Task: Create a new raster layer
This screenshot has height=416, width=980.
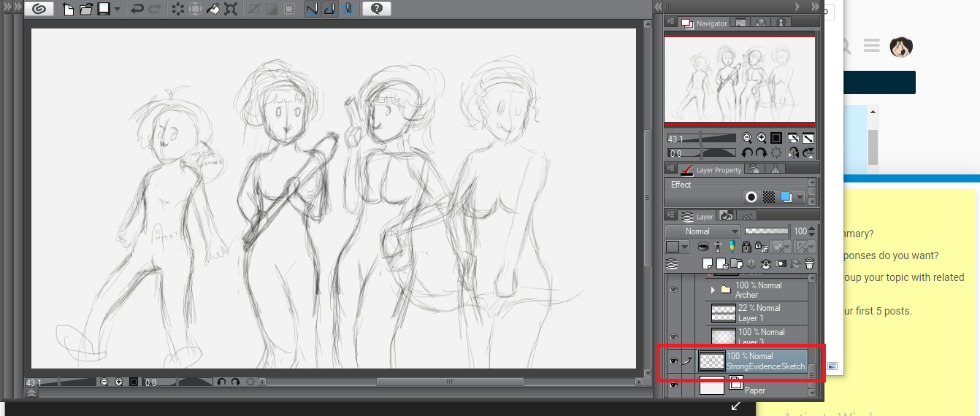Action: click(x=707, y=263)
